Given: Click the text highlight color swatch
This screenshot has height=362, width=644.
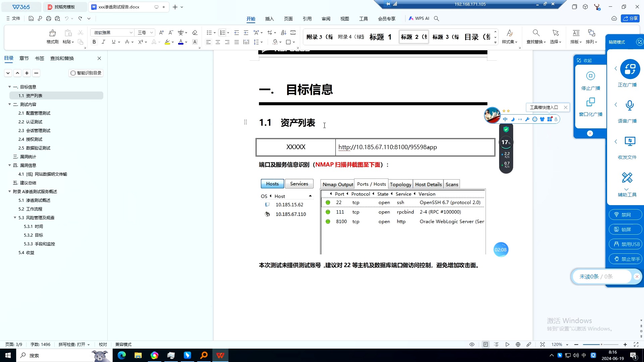Looking at the screenshot, I should click(x=167, y=42).
